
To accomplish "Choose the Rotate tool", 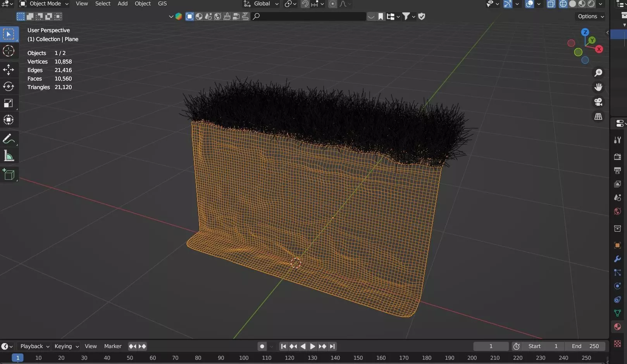I will 9,86.
